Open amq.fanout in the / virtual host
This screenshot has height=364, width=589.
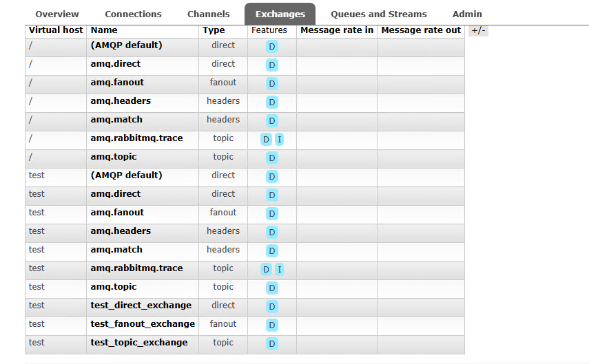tap(117, 82)
